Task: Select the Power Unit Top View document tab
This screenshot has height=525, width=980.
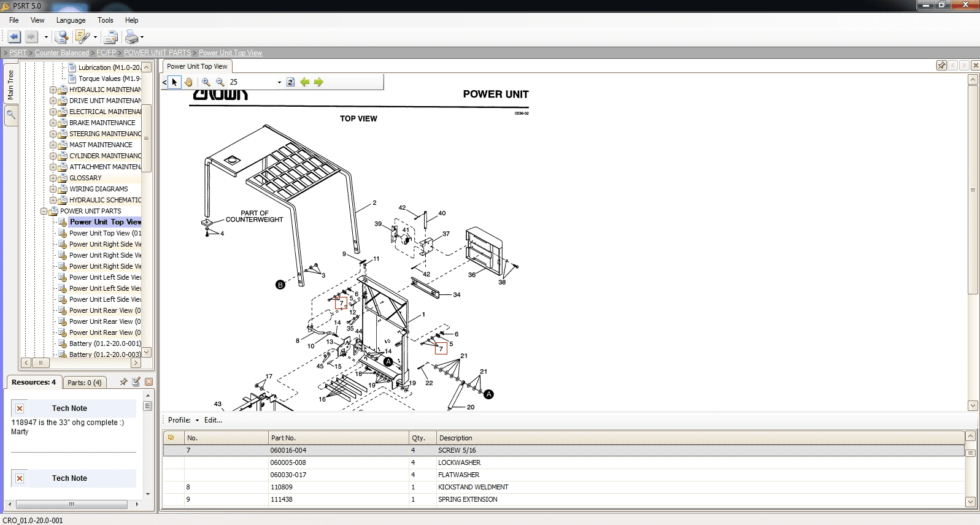Action: coord(197,66)
